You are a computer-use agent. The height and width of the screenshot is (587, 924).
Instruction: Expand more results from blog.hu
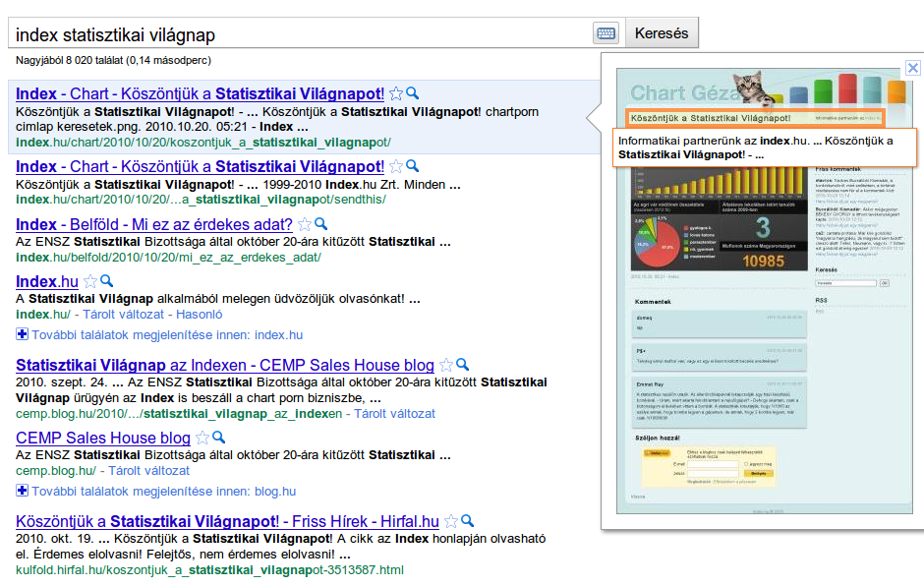point(156,491)
